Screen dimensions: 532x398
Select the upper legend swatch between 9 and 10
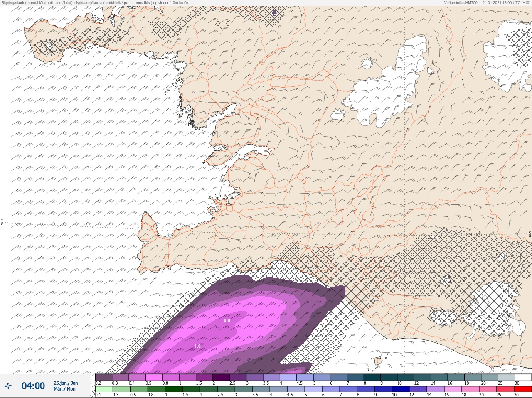389,377
